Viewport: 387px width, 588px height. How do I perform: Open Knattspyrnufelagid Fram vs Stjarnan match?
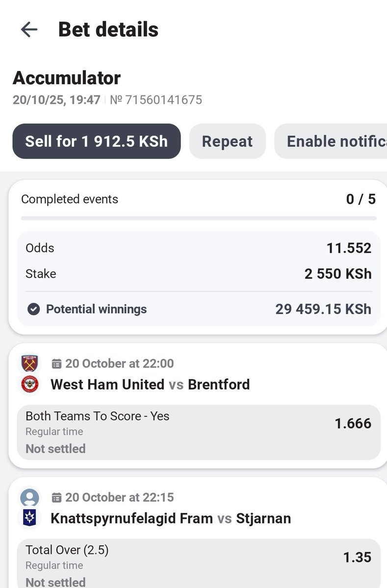coord(171,518)
